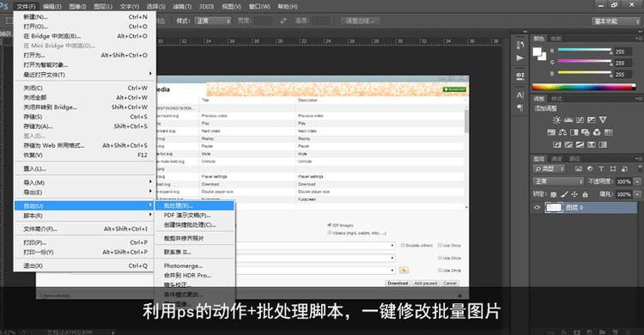Choose Photomerge... in the 自动 submenu
Viewport: 644px width, 335px height.
pos(195,265)
